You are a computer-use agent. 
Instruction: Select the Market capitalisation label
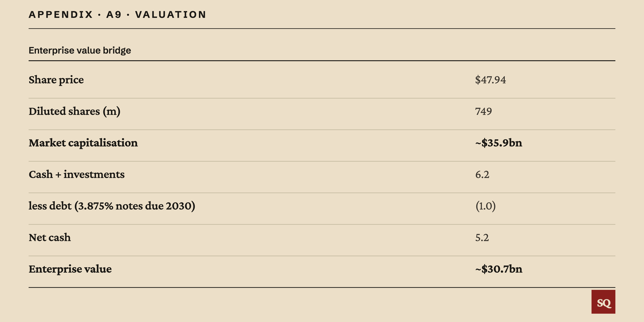pos(83,143)
